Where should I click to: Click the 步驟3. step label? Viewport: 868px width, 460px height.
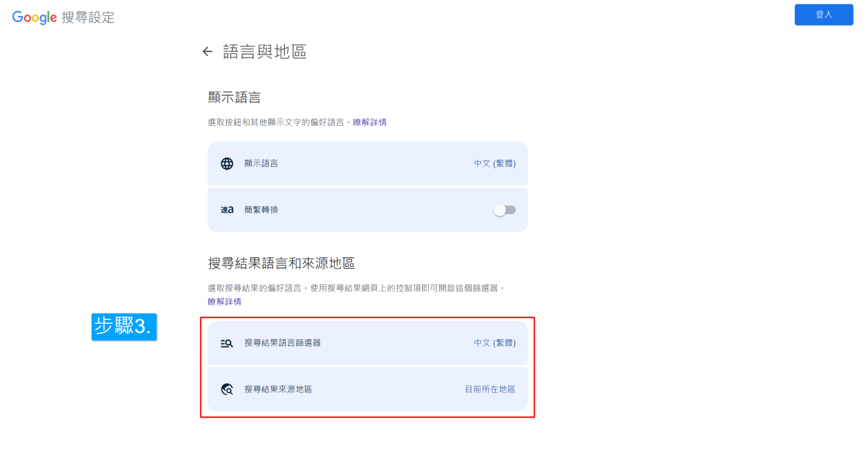(x=124, y=326)
